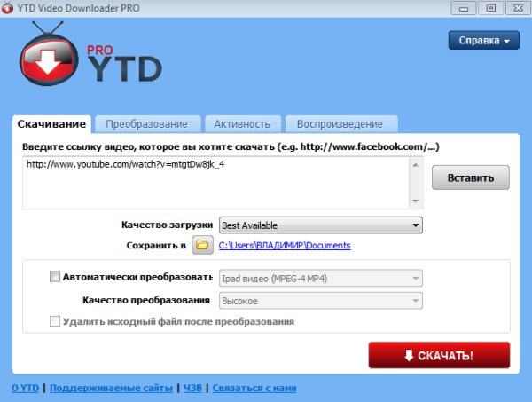The height and width of the screenshot is (402, 532).
Task: Open the 'Высокое' conversion quality dropdown
Action: coord(321,301)
